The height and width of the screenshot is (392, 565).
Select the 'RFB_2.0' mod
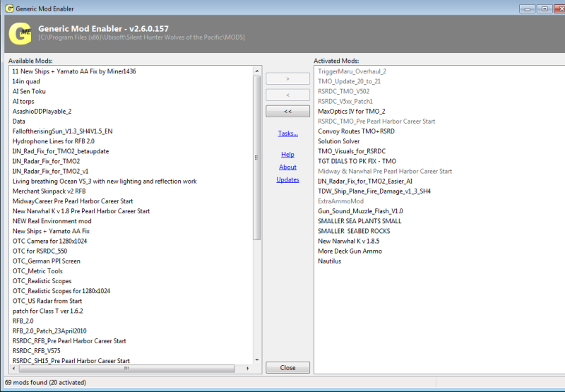click(x=23, y=321)
